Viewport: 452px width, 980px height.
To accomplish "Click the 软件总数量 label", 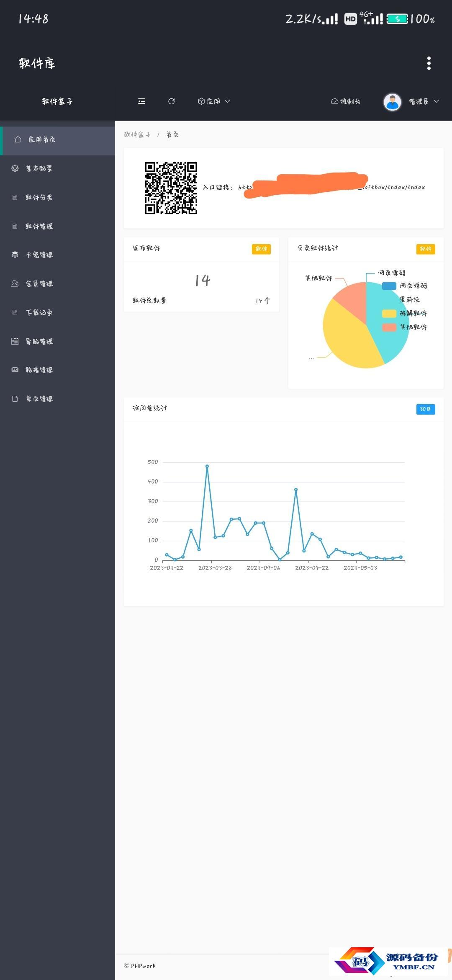I will click(x=149, y=300).
